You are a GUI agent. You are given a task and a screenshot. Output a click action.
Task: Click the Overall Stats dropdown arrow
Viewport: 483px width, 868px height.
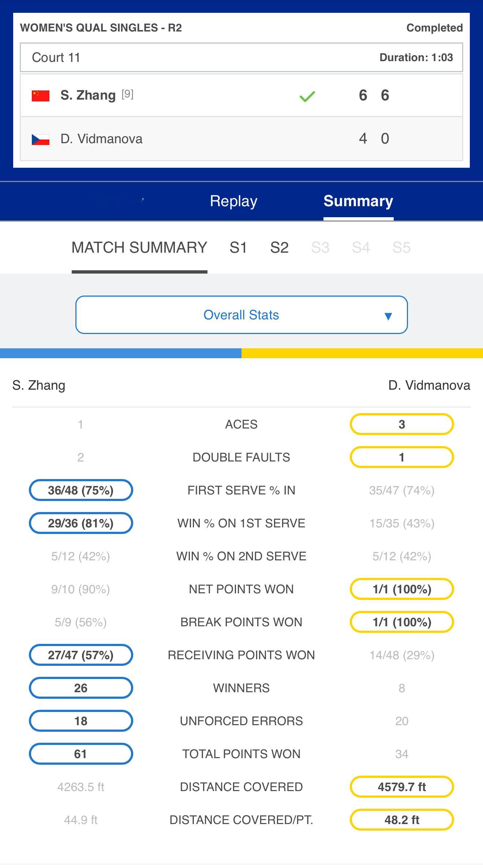click(388, 316)
